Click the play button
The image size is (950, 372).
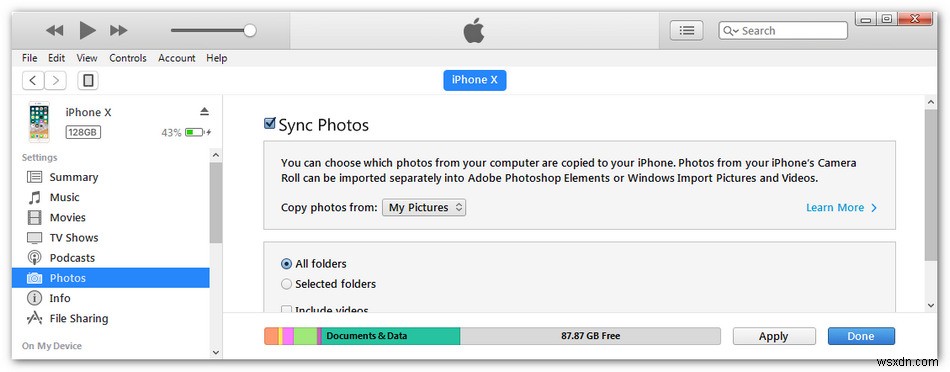coord(87,30)
